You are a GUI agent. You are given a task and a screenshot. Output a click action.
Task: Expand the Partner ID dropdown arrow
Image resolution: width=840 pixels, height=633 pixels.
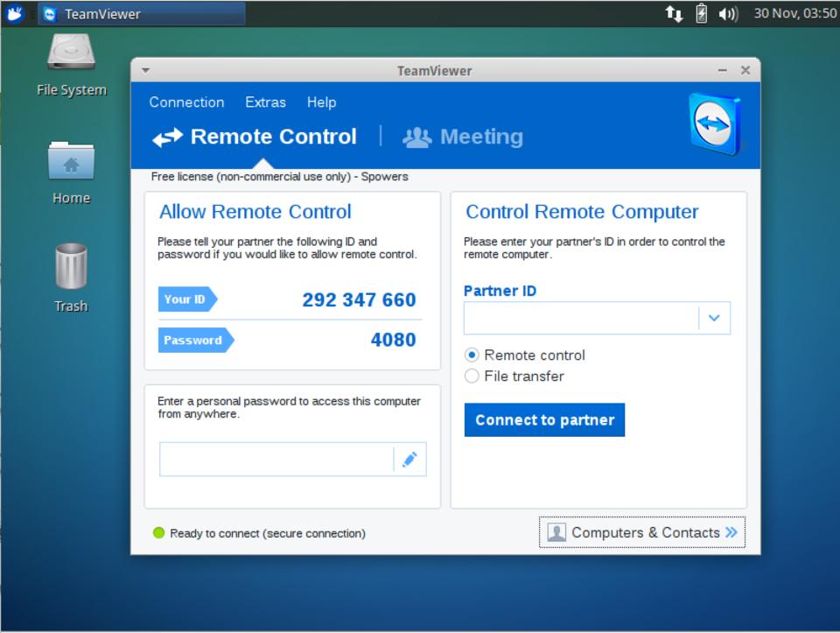714,319
